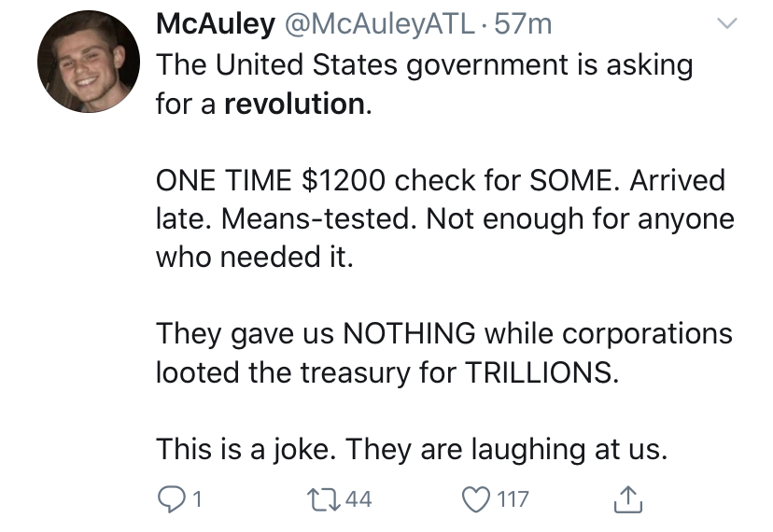
Task: Open the @McAuleyATL handle link
Action: click(x=380, y=24)
